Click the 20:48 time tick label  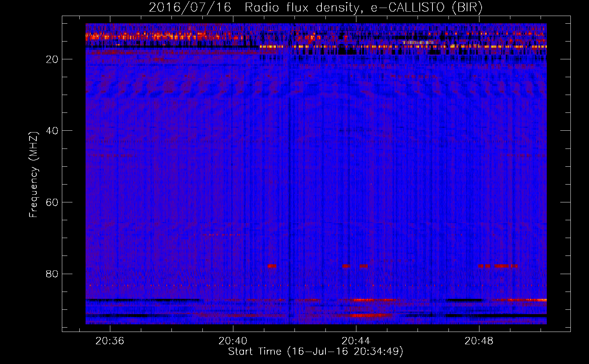click(x=479, y=341)
